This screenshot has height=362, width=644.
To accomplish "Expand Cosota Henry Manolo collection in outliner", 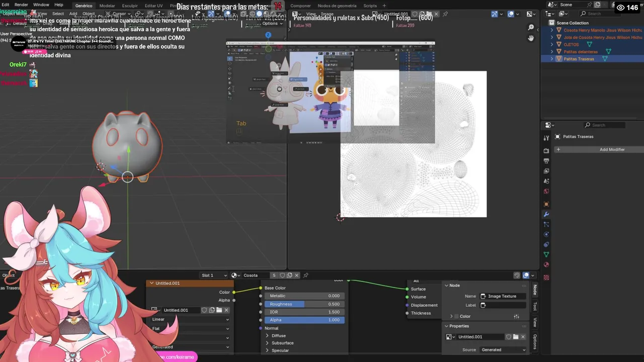I will (552, 30).
